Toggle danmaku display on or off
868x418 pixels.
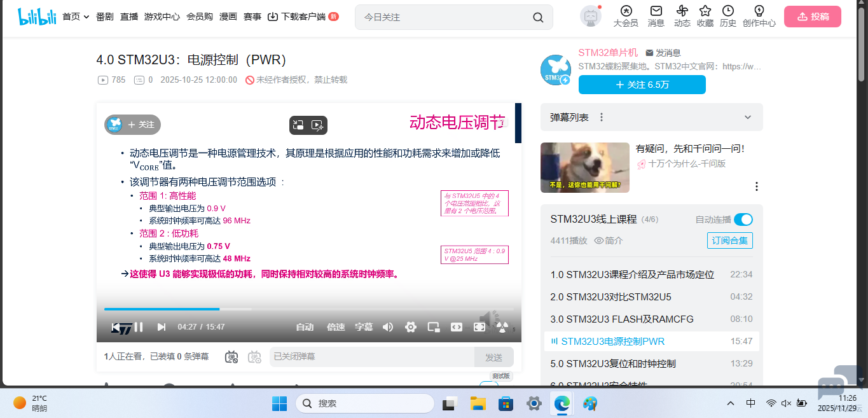click(x=232, y=356)
